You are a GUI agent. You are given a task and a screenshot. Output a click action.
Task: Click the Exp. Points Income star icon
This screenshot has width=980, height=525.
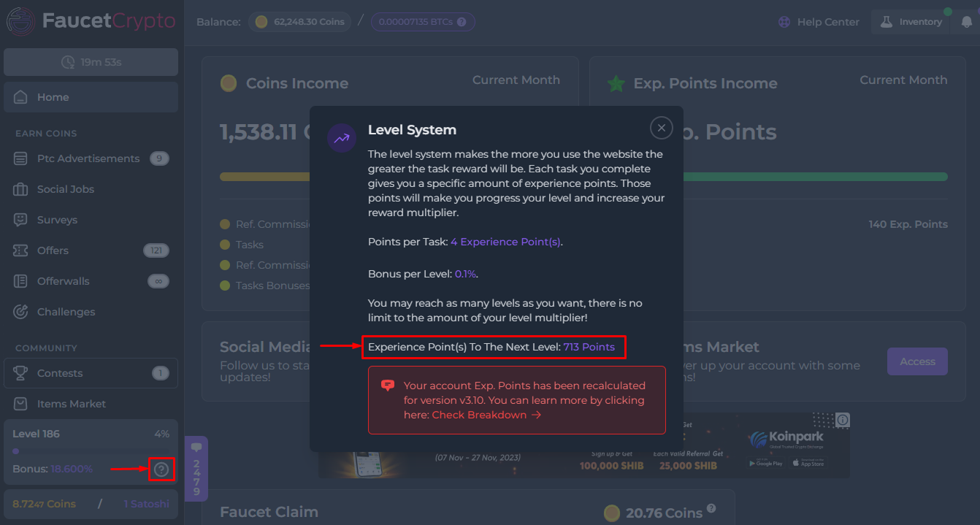point(616,83)
